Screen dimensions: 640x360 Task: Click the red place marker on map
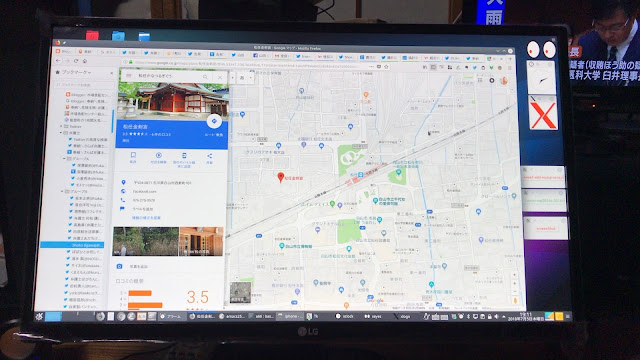(x=280, y=177)
